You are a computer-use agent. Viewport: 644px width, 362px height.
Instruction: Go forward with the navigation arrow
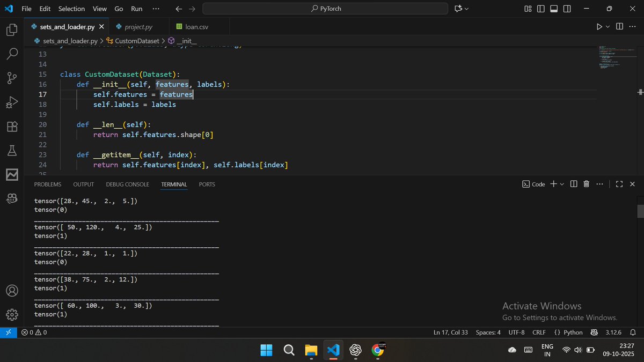(192, 9)
